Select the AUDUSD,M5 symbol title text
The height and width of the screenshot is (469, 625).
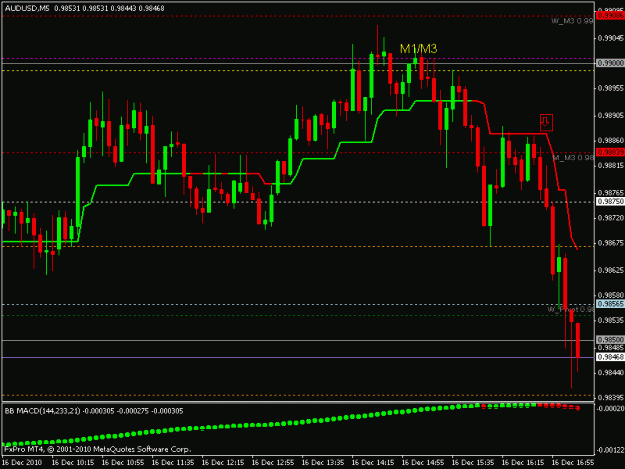28,8
